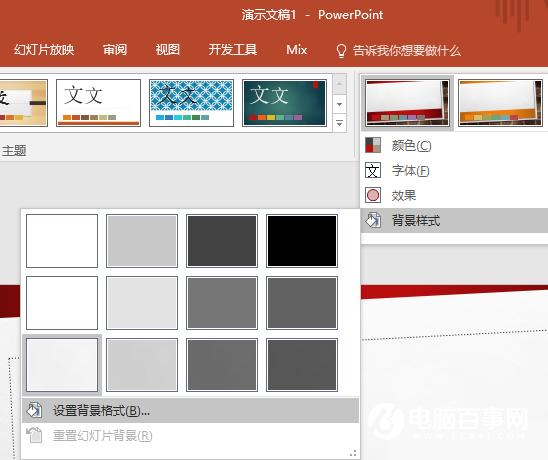Select the 开发工具 tab
Image resolution: width=548 pixels, height=460 pixels.
(x=233, y=50)
